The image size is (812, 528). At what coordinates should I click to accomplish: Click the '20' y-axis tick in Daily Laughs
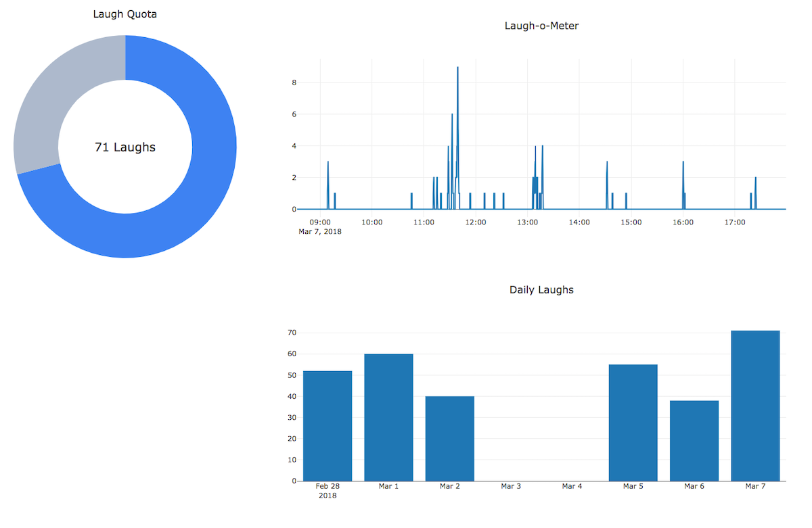(x=292, y=439)
